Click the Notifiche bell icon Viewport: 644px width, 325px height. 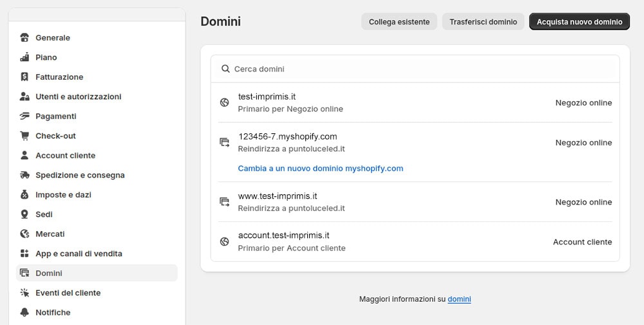[24, 313]
